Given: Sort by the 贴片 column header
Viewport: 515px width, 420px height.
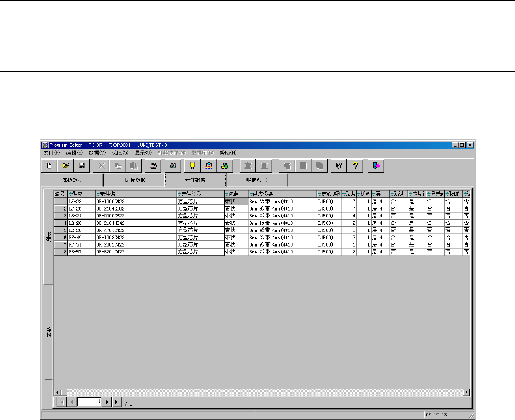Looking at the screenshot, I should [x=349, y=194].
